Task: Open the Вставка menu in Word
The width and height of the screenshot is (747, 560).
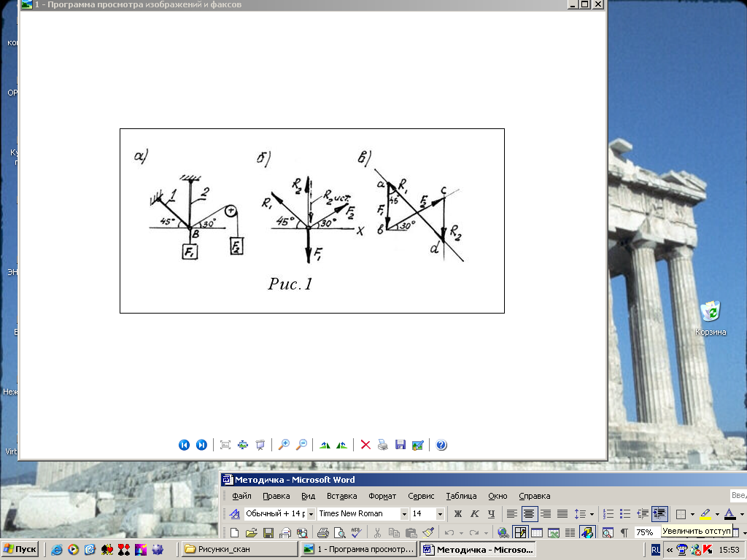Action: pos(341,496)
